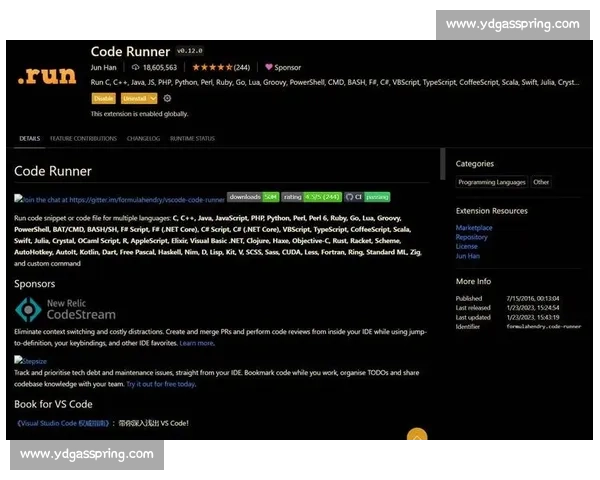Click the Code Runner .run extension logo
The height and width of the screenshot is (480, 600).
[47, 75]
